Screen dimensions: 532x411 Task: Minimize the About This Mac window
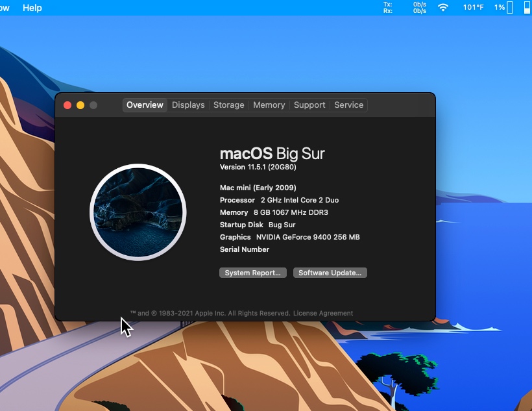(x=80, y=105)
